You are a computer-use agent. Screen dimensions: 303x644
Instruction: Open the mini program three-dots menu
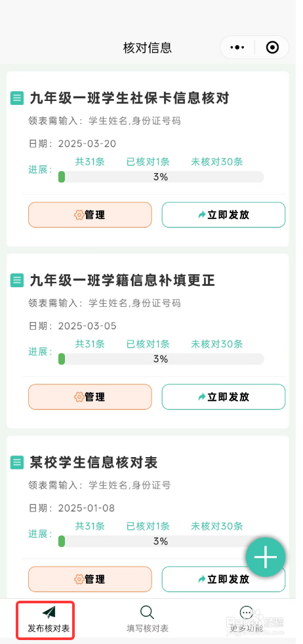click(x=237, y=48)
